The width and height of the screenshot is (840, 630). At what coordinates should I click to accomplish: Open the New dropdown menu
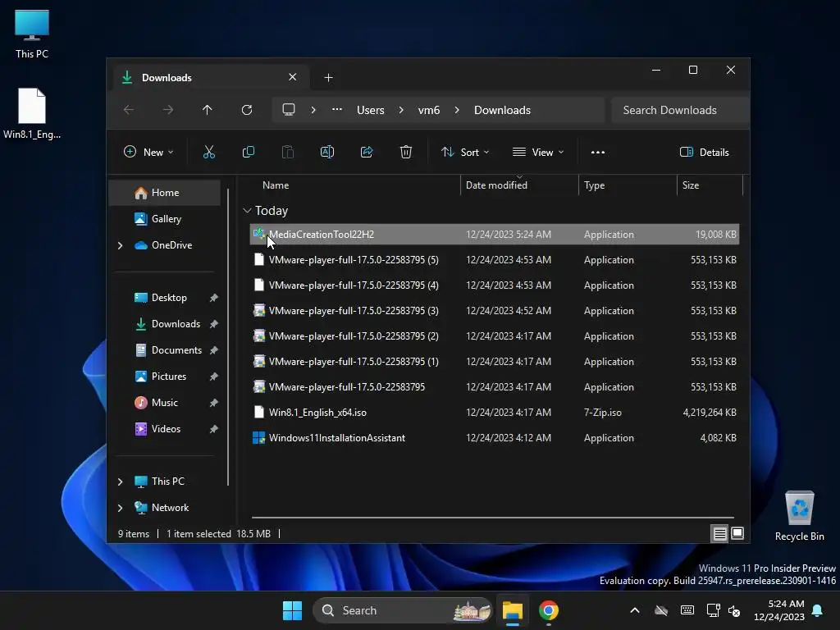[x=148, y=152]
